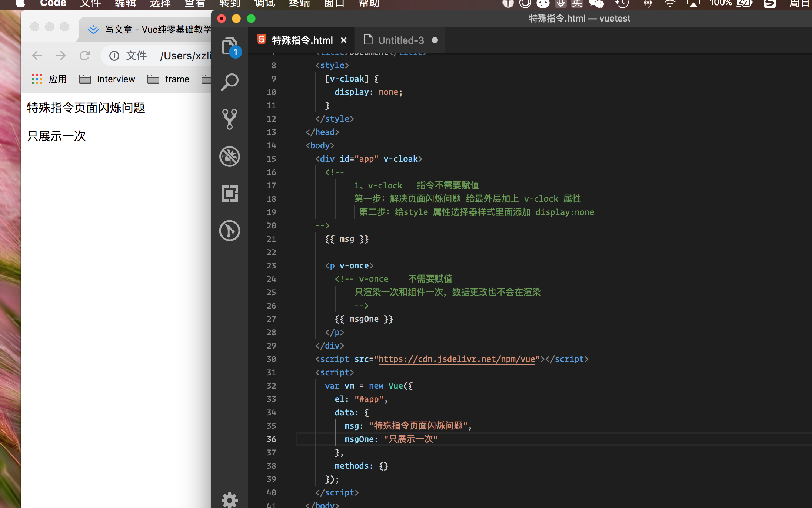This screenshot has height=508, width=812.
Task: Switch to the Untitled-3 editor tab
Action: [400, 40]
